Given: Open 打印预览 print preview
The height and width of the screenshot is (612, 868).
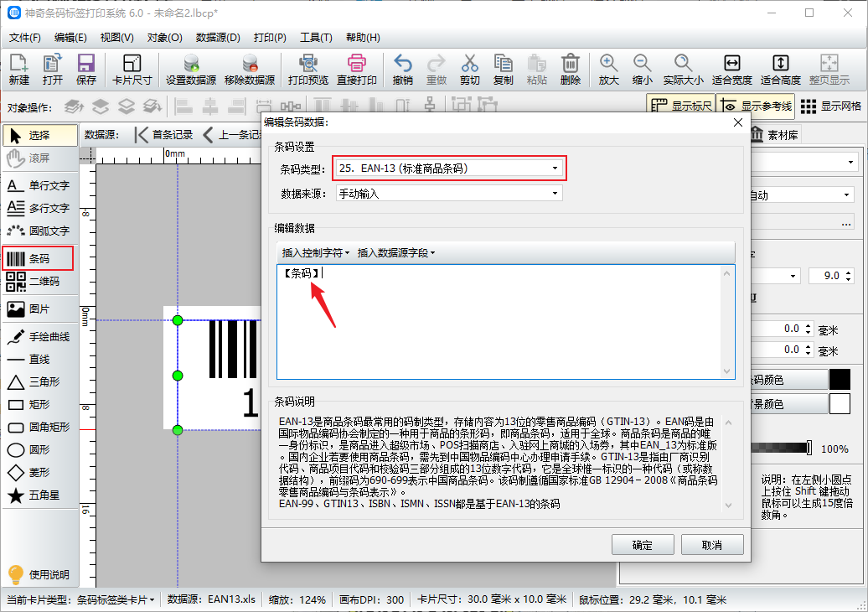Looking at the screenshot, I should click(x=307, y=70).
